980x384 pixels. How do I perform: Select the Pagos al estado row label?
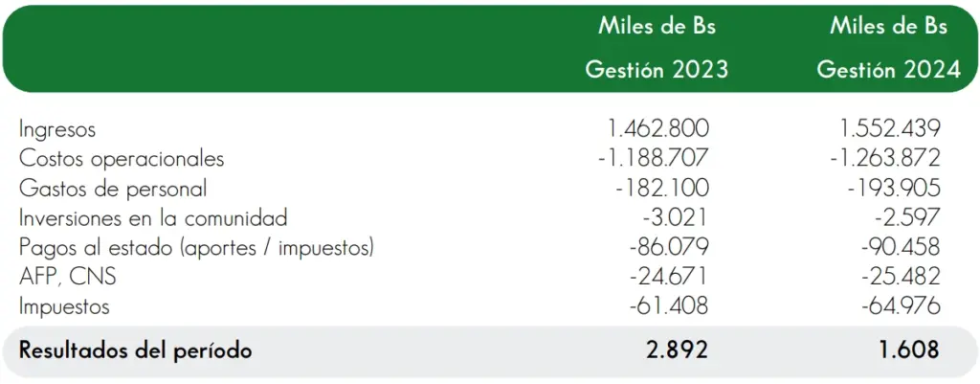196,248
